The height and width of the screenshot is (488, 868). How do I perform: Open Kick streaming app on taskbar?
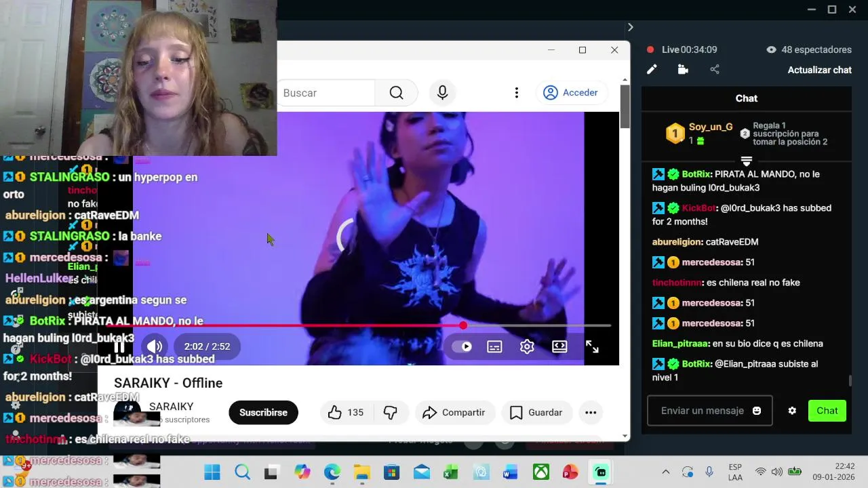(x=600, y=472)
